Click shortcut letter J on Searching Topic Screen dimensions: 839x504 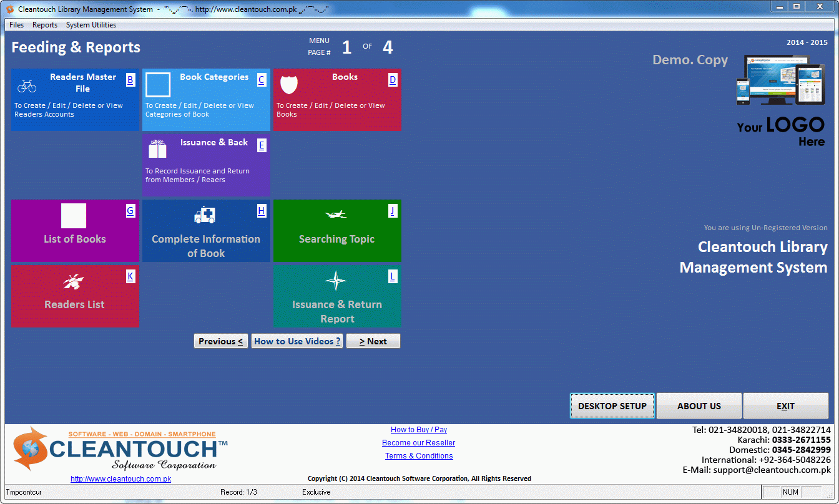pyautogui.click(x=393, y=211)
